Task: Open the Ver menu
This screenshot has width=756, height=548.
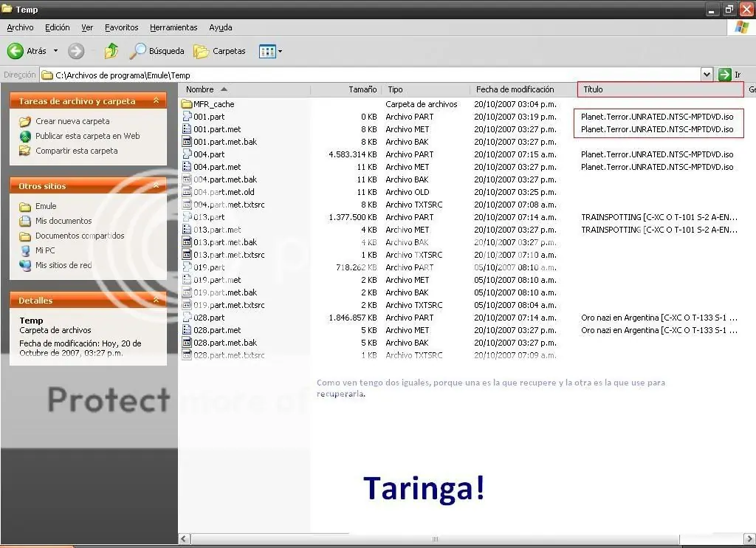Action: point(87,27)
